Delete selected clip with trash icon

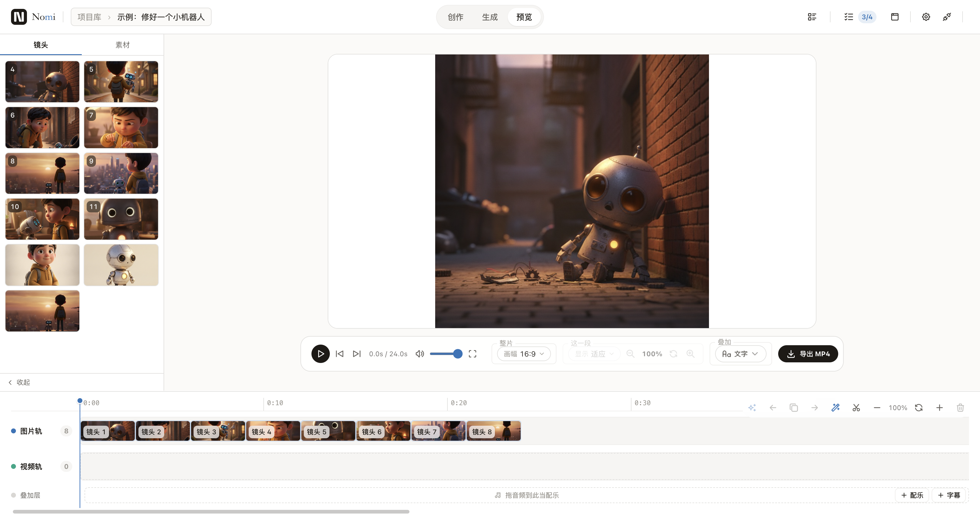960,408
